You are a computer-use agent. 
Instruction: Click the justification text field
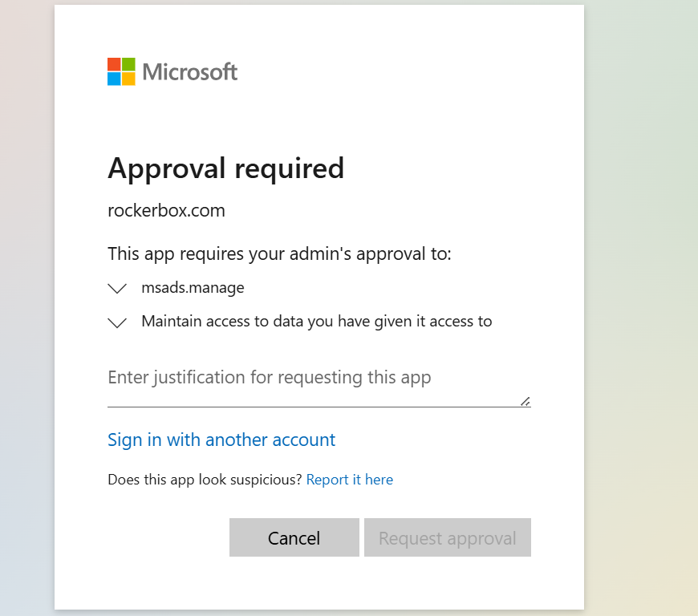(319, 386)
